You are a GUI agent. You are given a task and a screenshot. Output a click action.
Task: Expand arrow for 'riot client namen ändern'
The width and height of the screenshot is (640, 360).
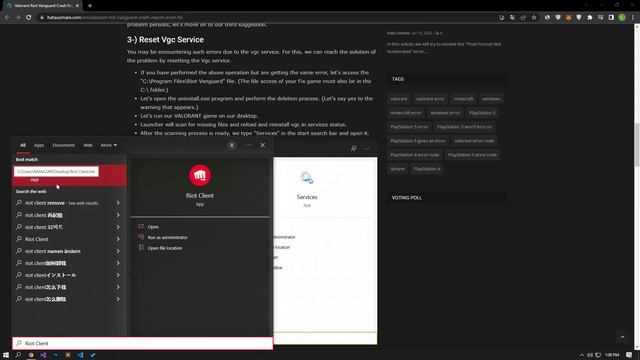[118, 251]
